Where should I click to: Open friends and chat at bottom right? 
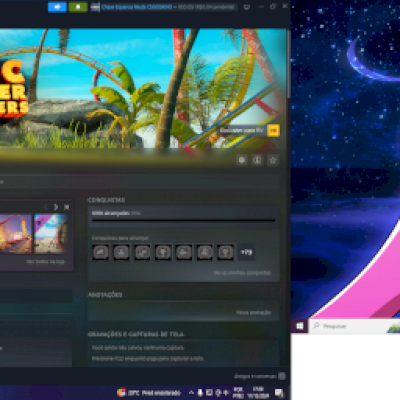[x=260, y=376]
